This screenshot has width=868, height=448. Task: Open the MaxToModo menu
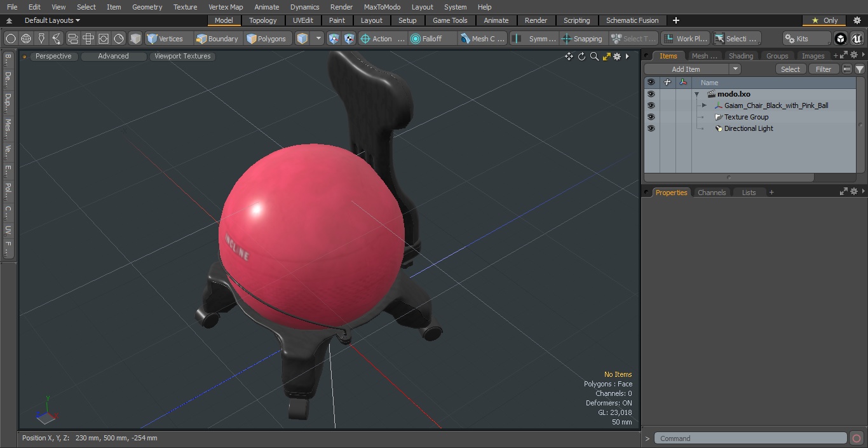click(x=382, y=7)
